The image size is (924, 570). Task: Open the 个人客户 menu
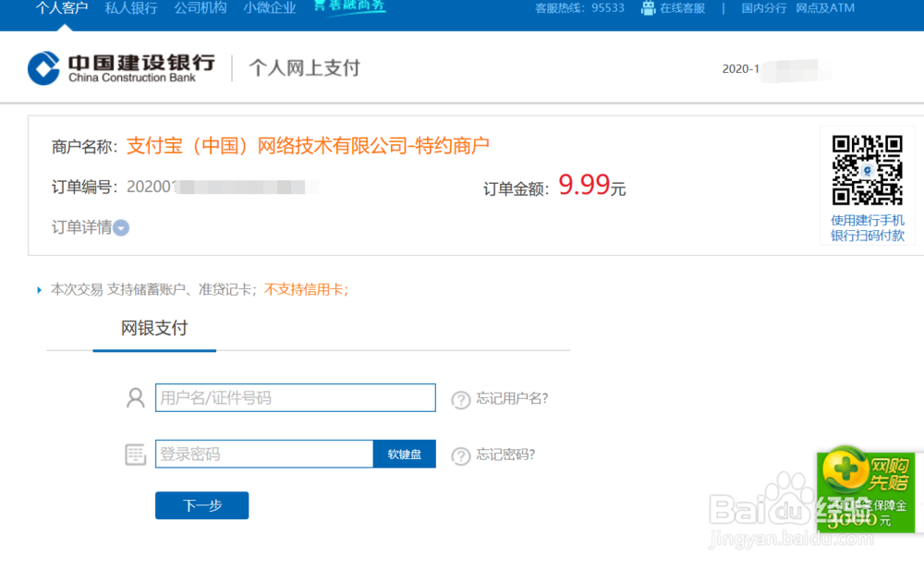62,7
